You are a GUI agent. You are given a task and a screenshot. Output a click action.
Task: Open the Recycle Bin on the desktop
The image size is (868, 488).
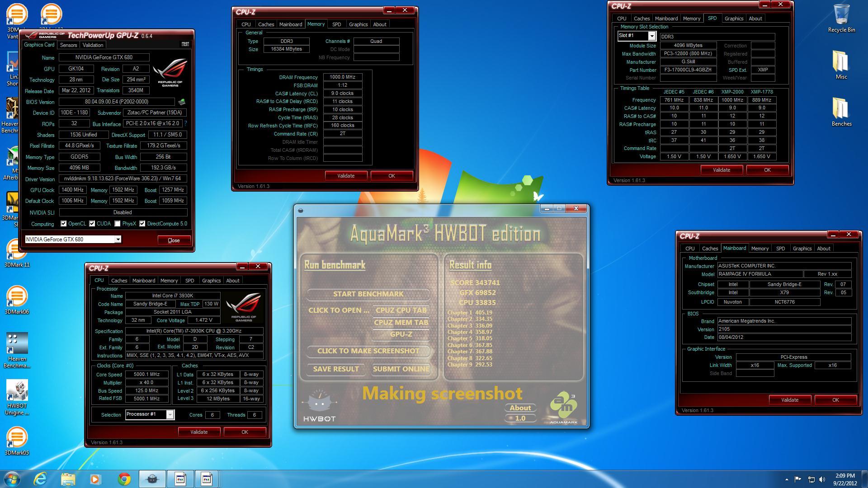pyautogui.click(x=841, y=19)
